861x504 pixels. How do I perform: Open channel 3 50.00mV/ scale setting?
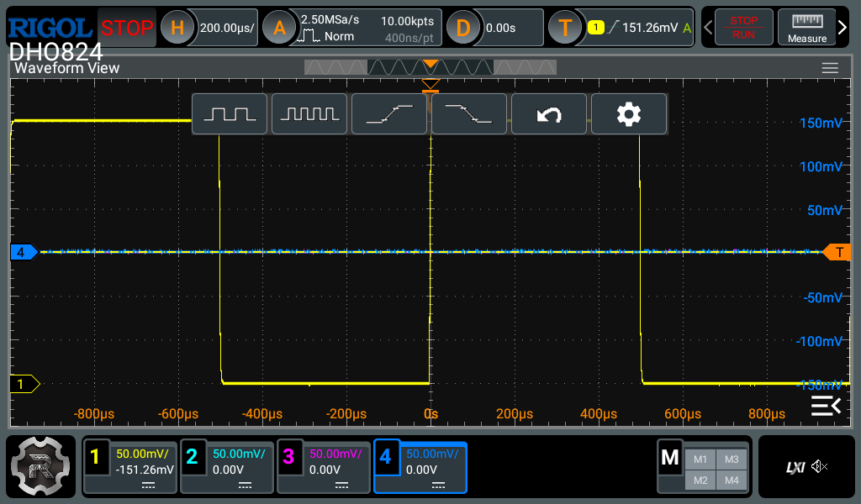pyautogui.click(x=335, y=454)
